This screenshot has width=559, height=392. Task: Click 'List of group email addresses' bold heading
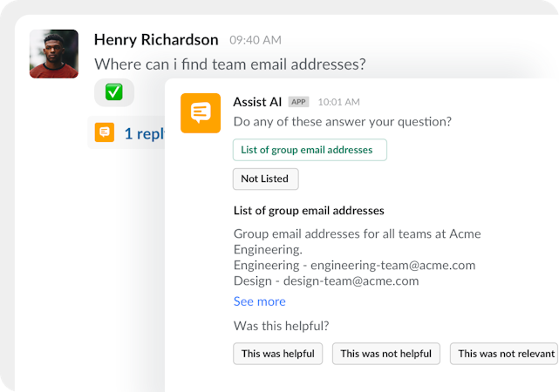click(x=309, y=211)
